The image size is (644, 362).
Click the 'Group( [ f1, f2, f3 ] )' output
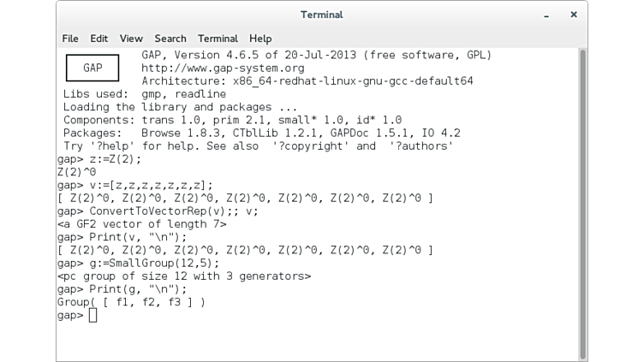(x=131, y=302)
